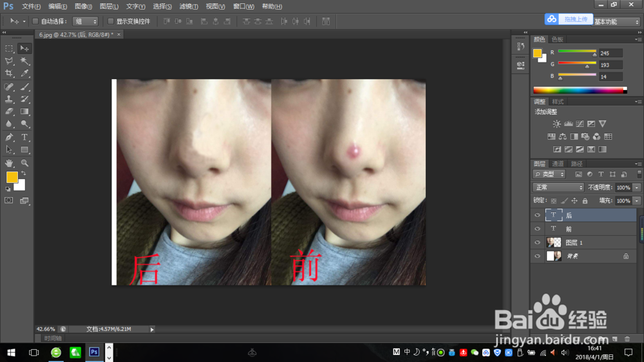Screen dimensions: 644x362
Task: Select the Brush tool
Action: pyautogui.click(x=24, y=87)
